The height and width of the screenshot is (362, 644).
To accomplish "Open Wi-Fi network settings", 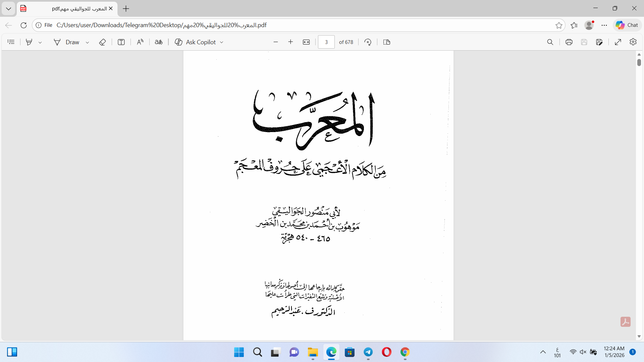I will tap(573, 352).
